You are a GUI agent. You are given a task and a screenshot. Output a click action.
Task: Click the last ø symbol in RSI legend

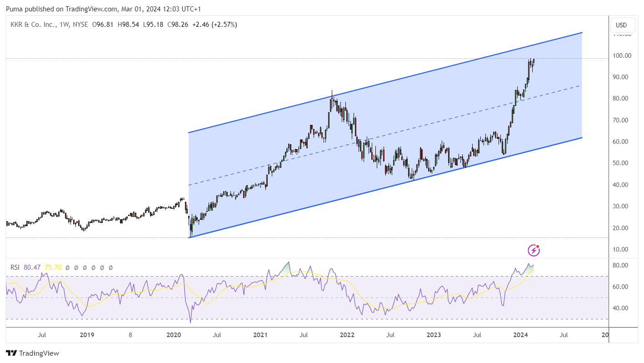[110, 267]
